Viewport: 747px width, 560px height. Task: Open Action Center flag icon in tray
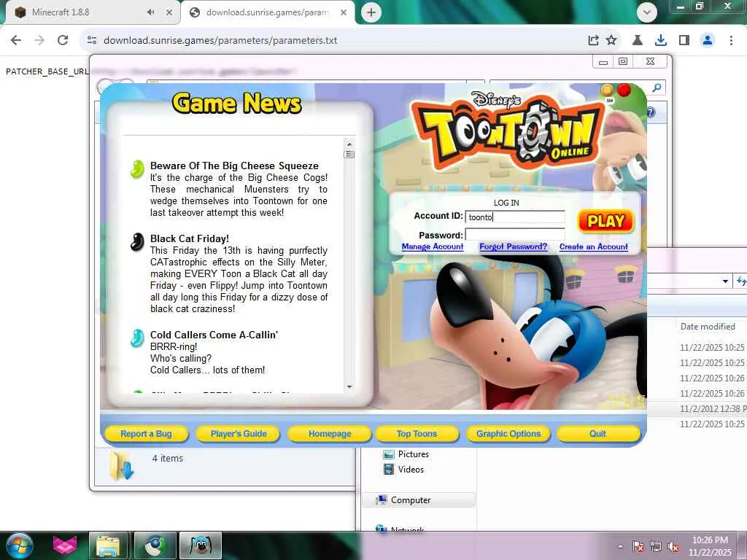[638, 547]
